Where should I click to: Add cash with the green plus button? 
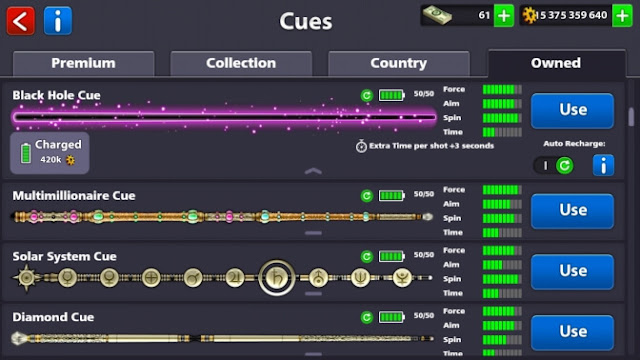(504, 16)
